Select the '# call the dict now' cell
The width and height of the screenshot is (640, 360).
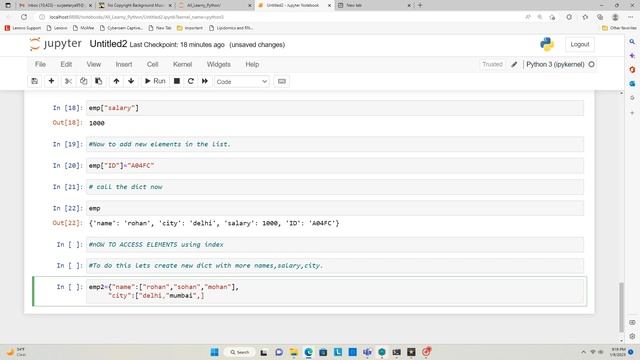tap(335, 187)
